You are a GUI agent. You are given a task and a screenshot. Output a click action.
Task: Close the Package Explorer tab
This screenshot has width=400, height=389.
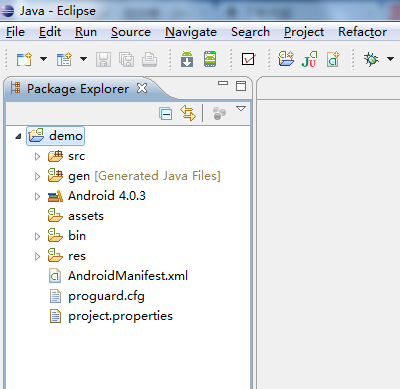pyautogui.click(x=142, y=88)
